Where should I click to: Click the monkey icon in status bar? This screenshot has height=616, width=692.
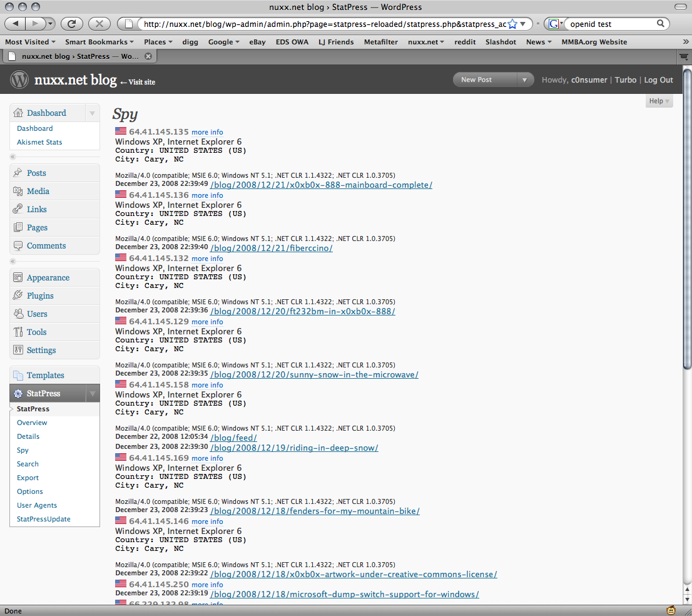click(x=671, y=610)
